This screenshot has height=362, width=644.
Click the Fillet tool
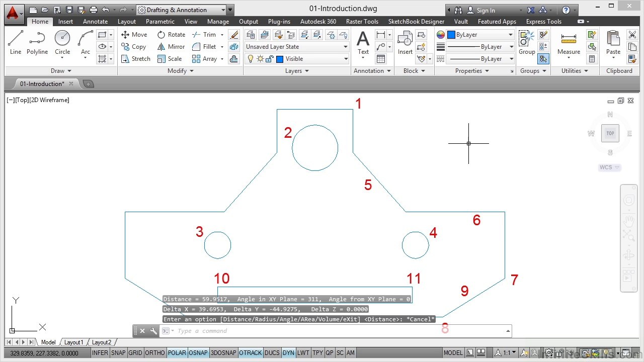click(x=204, y=47)
